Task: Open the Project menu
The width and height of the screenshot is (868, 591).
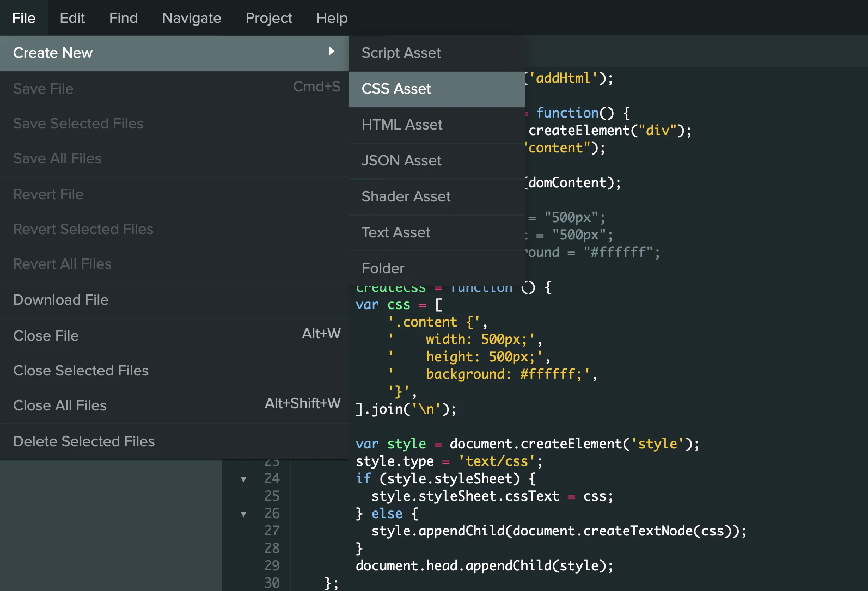Action: click(x=269, y=18)
